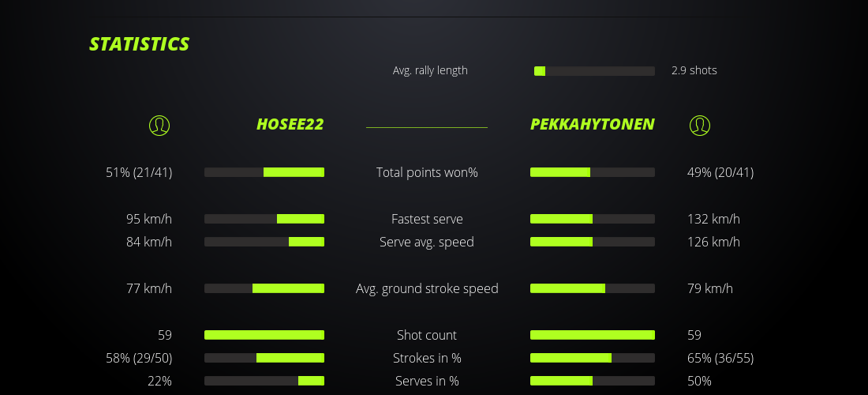Click the 65% (36/55) strokes value
Screen dimensions: 868x395
coord(720,358)
